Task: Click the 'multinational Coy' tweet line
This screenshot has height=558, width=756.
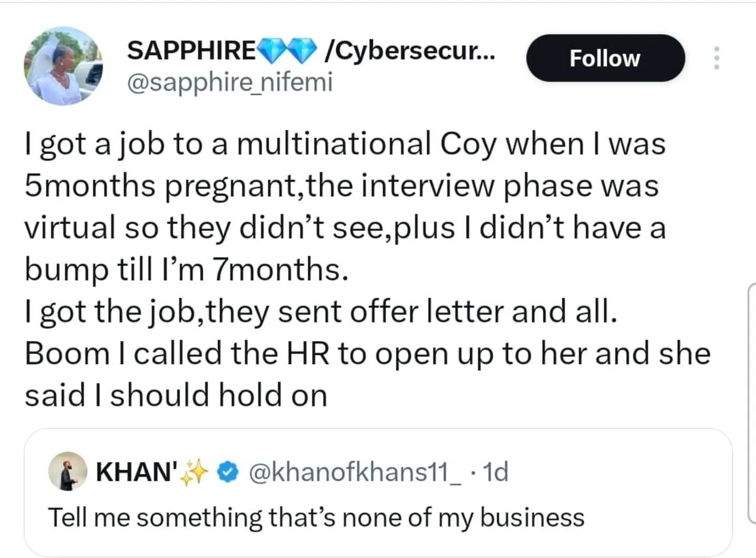Action: coord(345,144)
